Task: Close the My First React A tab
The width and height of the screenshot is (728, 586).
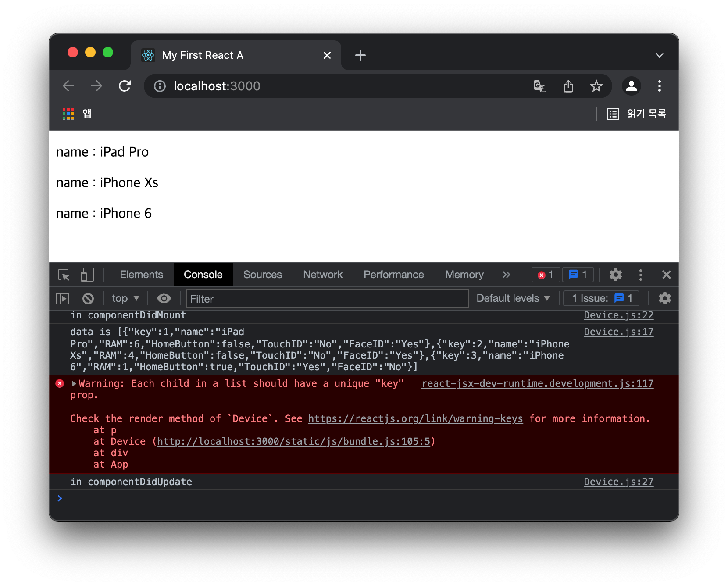Action: pos(327,55)
